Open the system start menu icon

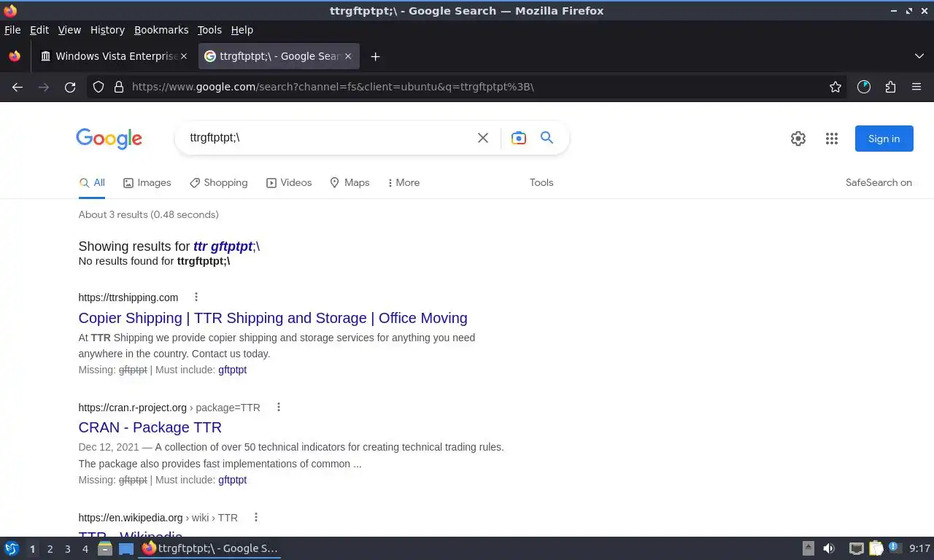[11, 548]
